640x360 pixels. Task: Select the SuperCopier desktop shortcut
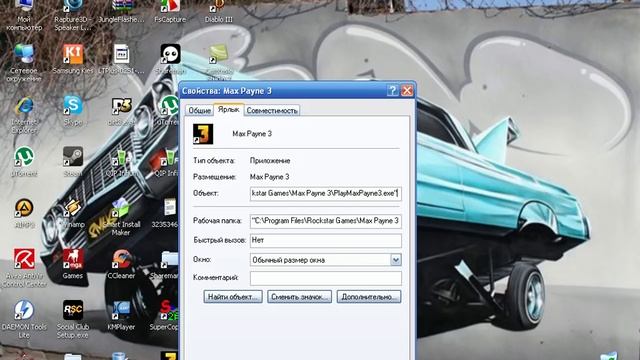click(x=165, y=315)
